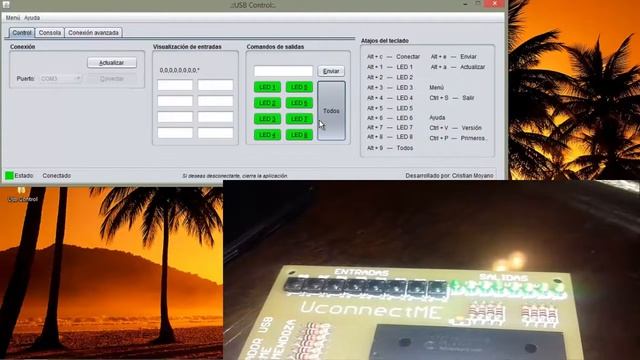Image resolution: width=640 pixels, height=360 pixels.
Task: Minimize the USB Control window
Action: click(x=465, y=4)
